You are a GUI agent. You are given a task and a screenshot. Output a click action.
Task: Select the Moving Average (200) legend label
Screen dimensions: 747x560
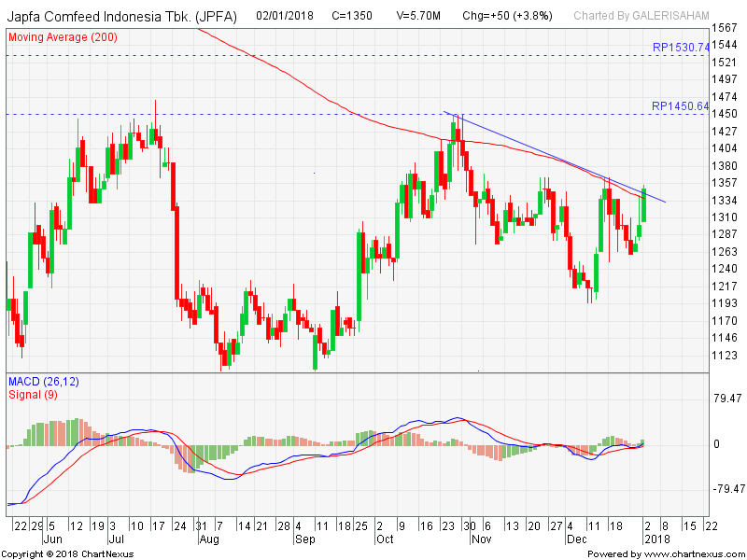point(63,36)
